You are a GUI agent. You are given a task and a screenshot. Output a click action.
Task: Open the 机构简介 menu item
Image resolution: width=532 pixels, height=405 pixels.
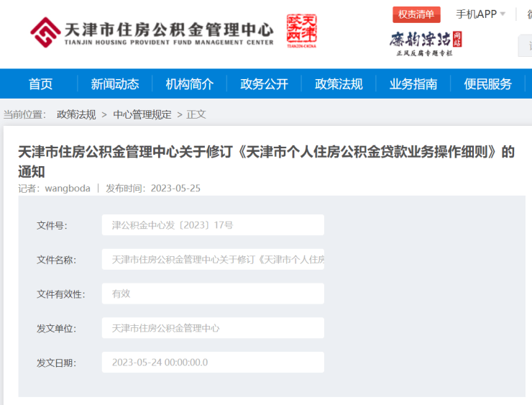pyautogui.click(x=190, y=84)
